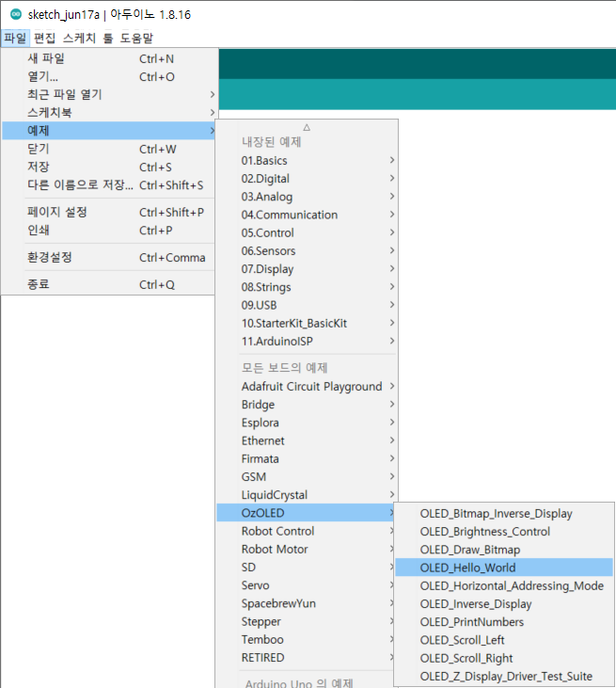Expand 04.Communication examples
The height and width of the screenshot is (688, 616).
pos(307,215)
